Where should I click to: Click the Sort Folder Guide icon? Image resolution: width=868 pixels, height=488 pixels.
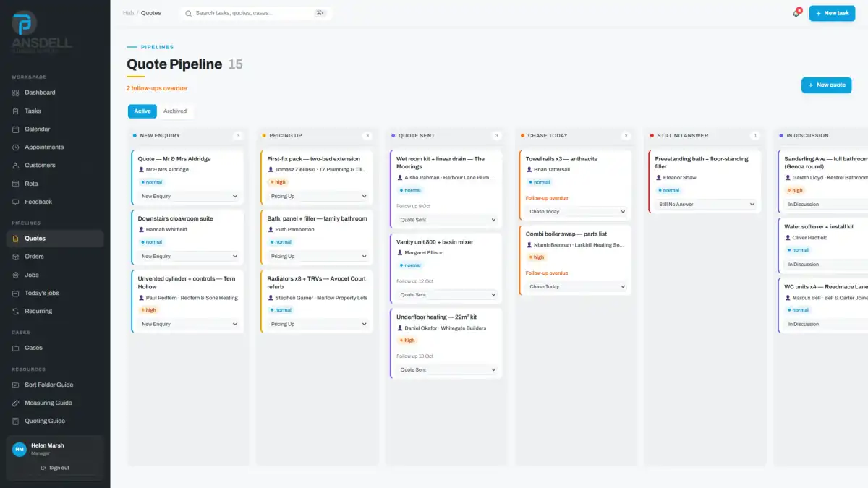coord(16,385)
